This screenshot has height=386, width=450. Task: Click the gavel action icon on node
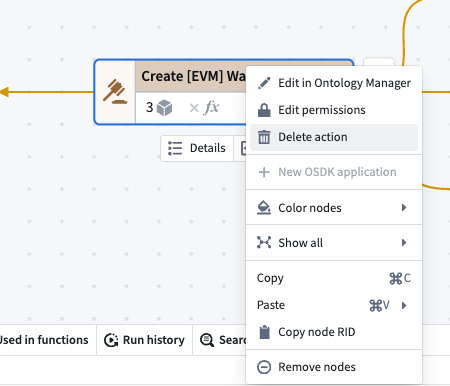pos(115,92)
